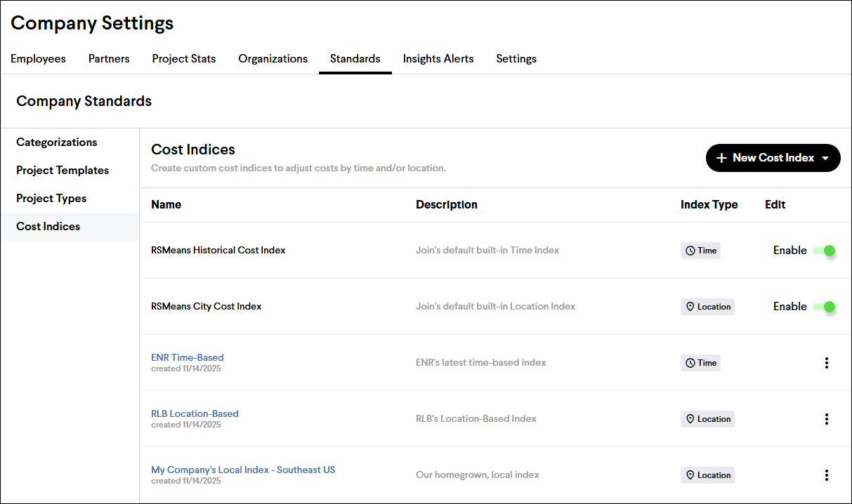Open the ENR Time-Based index link
Image resolution: width=852 pixels, height=504 pixels.
(x=188, y=357)
